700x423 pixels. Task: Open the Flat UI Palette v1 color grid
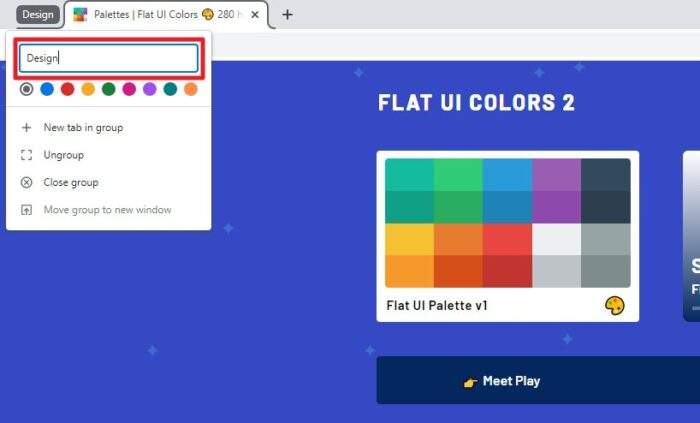pyautogui.click(x=508, y=223)
